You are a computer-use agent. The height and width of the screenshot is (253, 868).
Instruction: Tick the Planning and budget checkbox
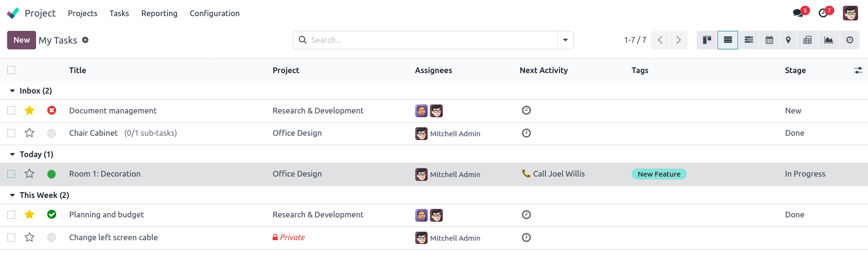[11, 215]
